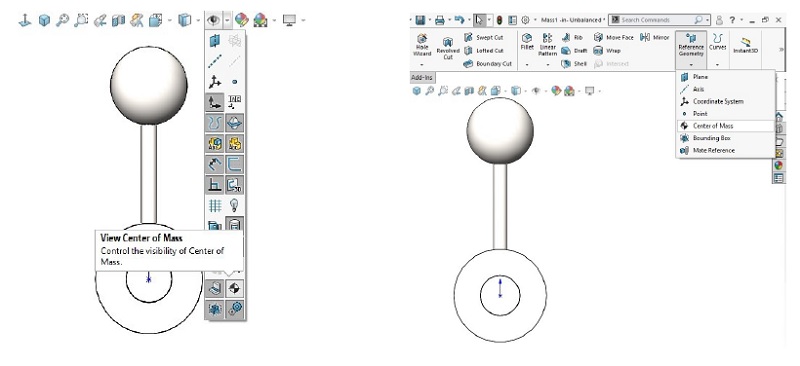Click the Save icon in title toolbar
800x366 pixels.
(x=420, y=20)
